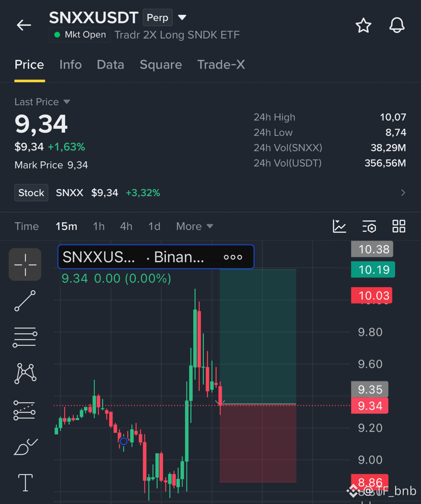This screenshot has height=504, width=421.
Task: Select the 1h chart interval
Action: coord(99,226)
